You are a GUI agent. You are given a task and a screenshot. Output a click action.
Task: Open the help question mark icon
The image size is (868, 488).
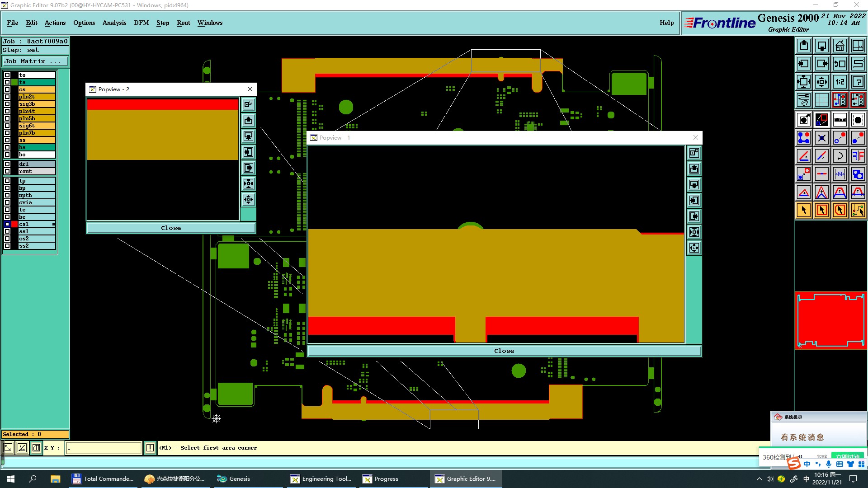[x=858, y=82]
